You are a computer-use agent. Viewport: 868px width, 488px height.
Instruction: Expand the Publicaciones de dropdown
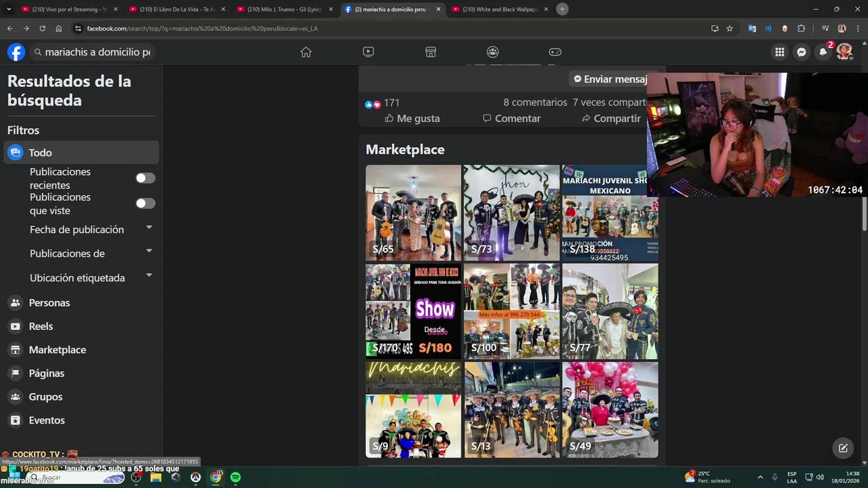point(149,251)
